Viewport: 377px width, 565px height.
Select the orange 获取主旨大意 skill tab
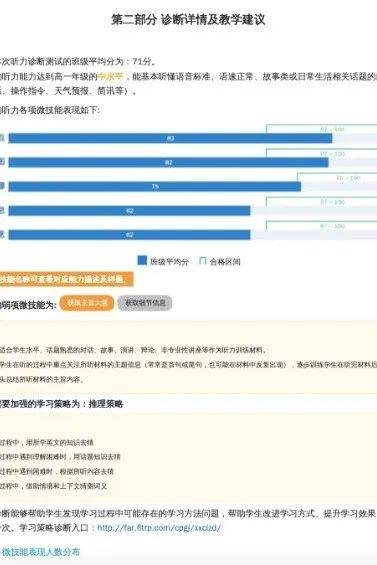[x=87, y=303]
